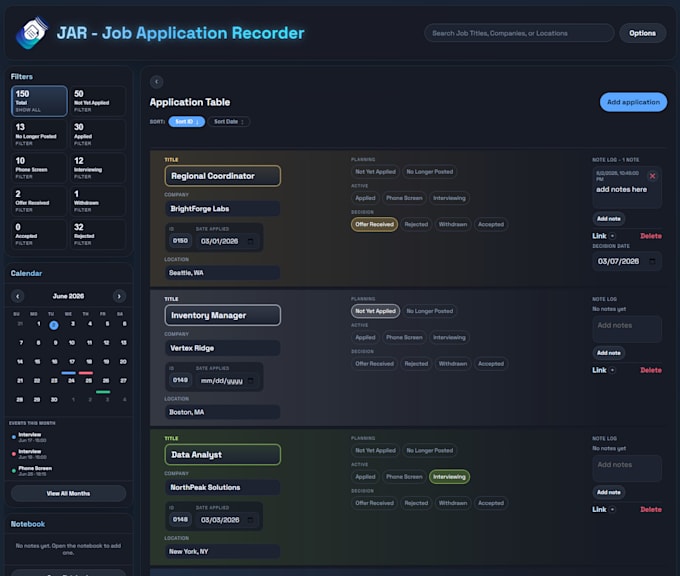Mark Data Analyst as Offer Received

[x=374, y=503]
